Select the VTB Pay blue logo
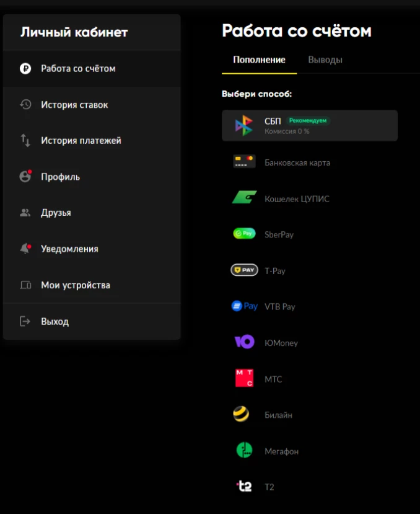 click(x=244, y=306)
